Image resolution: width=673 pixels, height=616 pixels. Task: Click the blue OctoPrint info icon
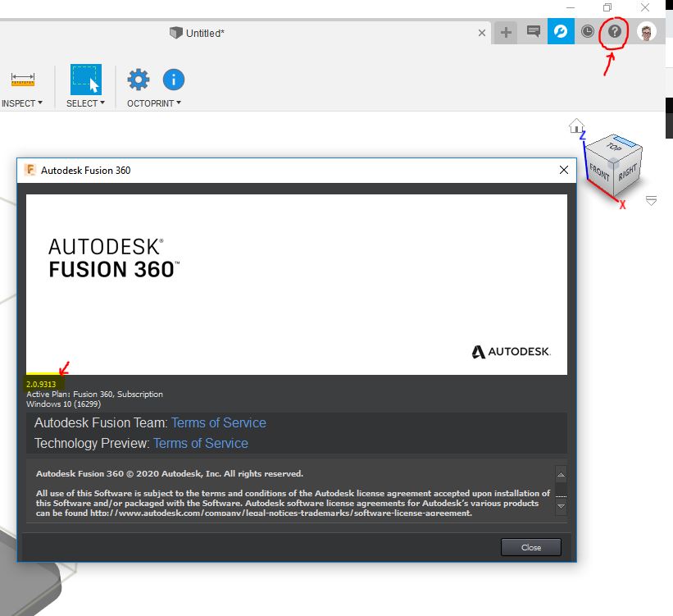(x=174, y=80)
